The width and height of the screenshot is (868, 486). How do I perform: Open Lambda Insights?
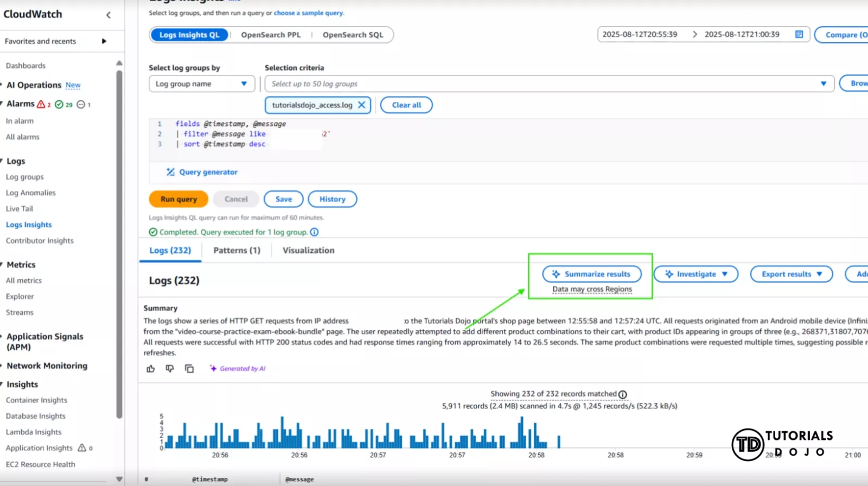(x=34, y=432)
